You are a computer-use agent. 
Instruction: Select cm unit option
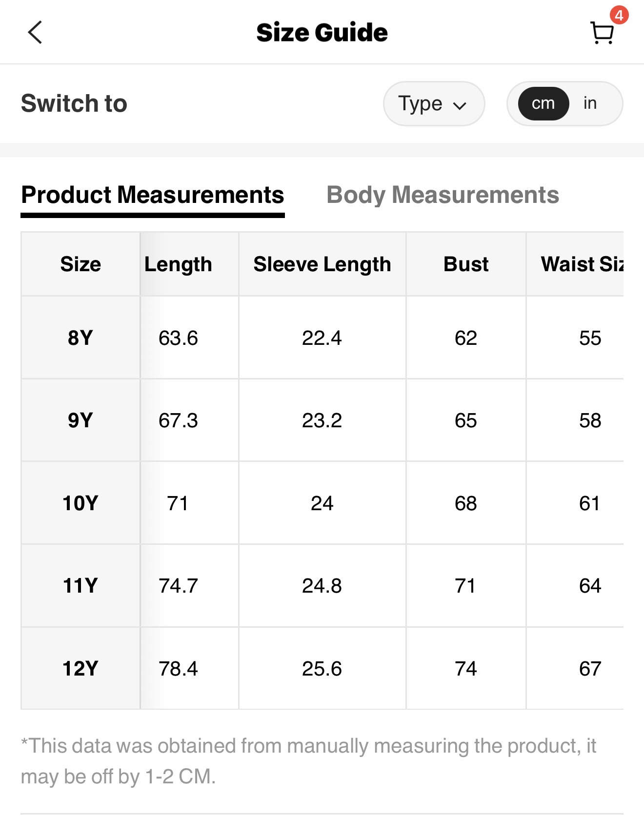click(543, 103)
